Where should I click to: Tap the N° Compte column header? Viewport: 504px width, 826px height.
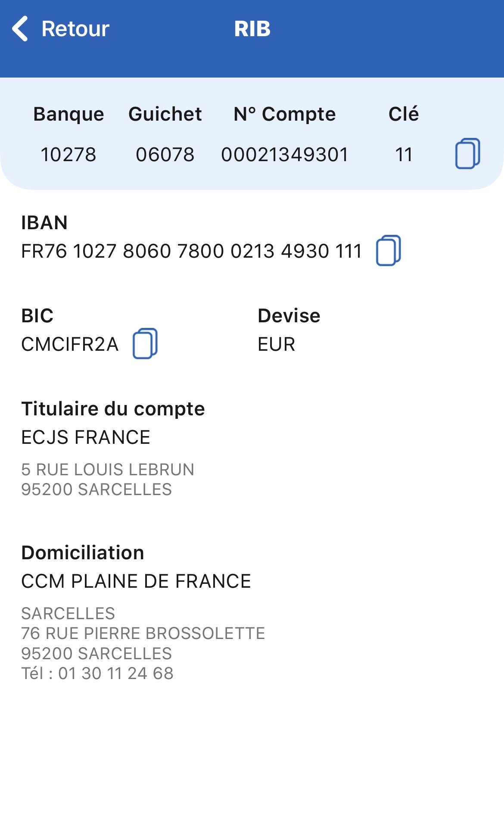tap(285, 114)
